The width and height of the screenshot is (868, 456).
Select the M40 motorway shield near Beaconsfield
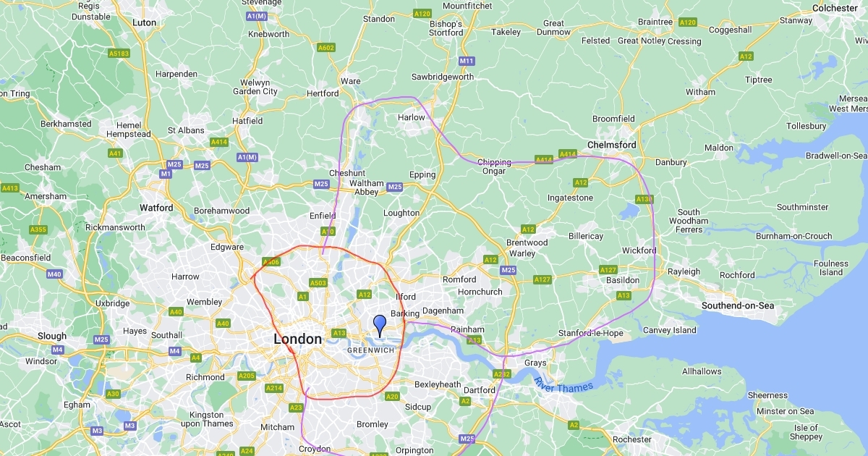click(x=54, y=274)
